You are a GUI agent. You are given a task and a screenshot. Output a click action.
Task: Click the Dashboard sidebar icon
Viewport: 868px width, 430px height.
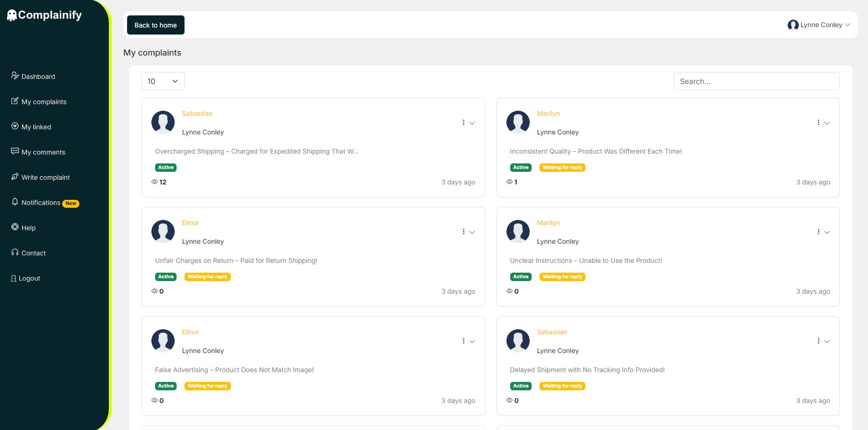pyautogui.click(x=15, y=76)
